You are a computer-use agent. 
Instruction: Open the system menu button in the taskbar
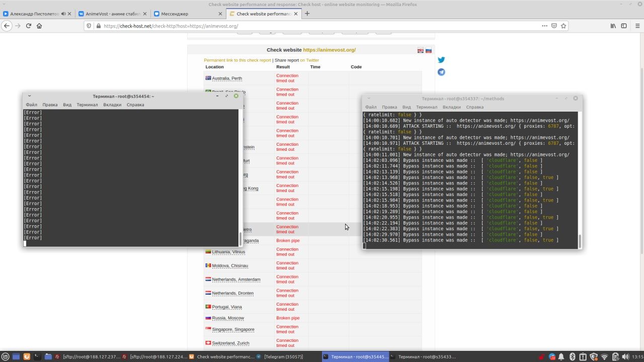pyautogui.click(x=5, y=356)
